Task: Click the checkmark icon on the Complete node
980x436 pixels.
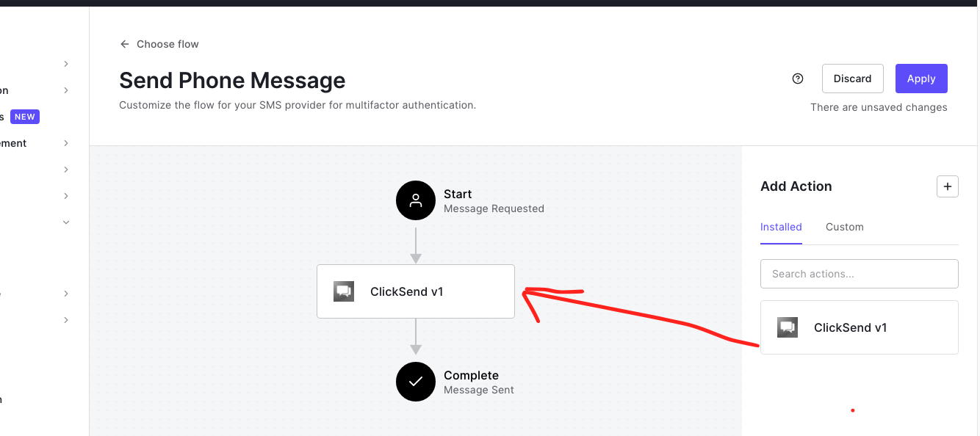Action: (416, 382)
